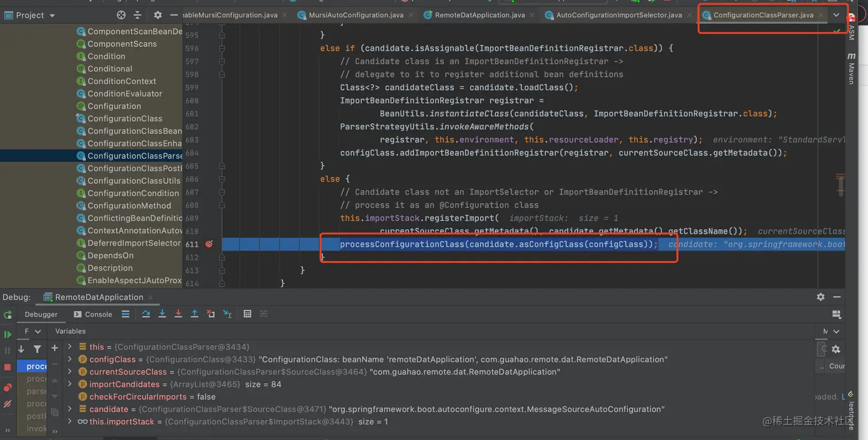Collapse the code fold at line 596
The width and height of the screenshot is (868, 440).
[x=222, y=49]
